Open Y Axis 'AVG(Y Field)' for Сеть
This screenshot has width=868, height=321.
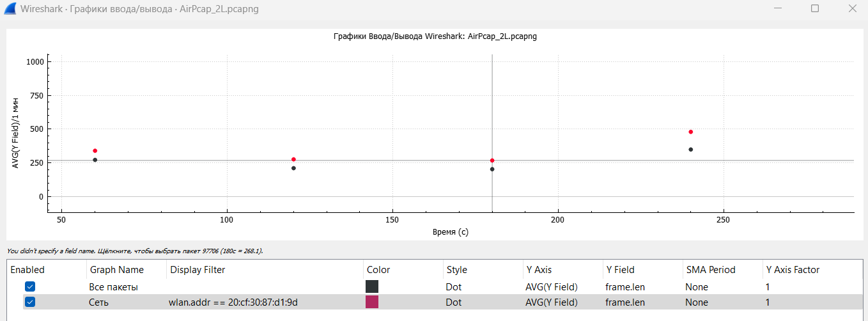coord(552,302)
